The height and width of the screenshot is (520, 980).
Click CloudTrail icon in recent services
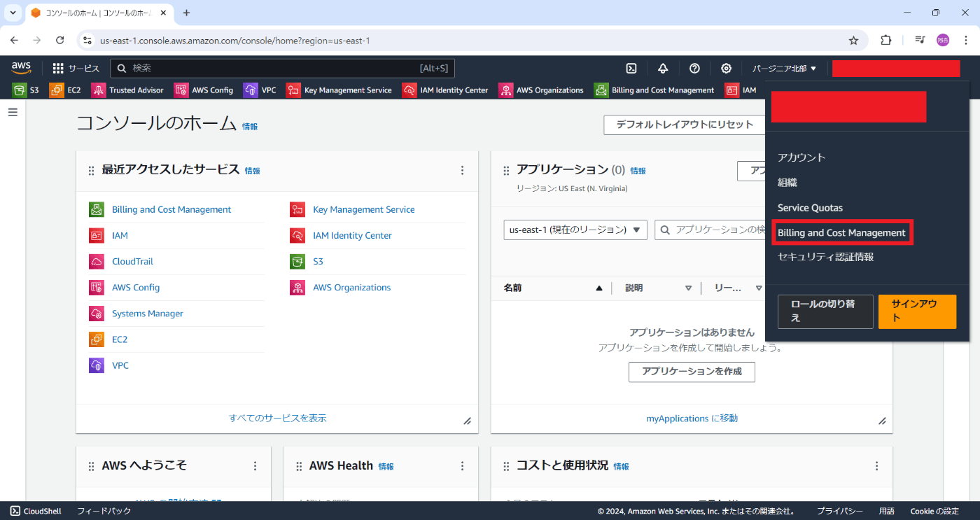[x=97, y=262]
